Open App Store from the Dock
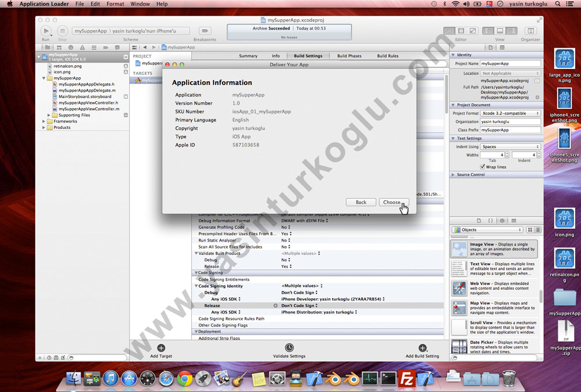The image size is (581, 392). click(x=130, y=378)
